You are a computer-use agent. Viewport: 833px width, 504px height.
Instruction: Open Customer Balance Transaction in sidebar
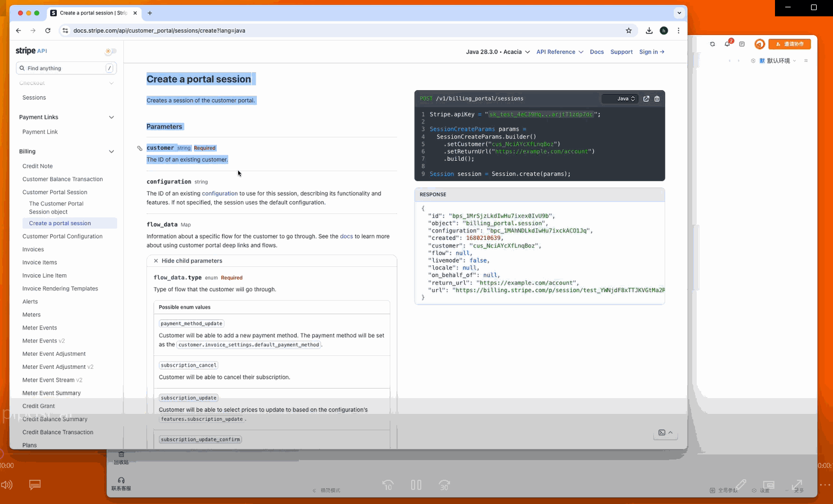[x=63, y=179]
